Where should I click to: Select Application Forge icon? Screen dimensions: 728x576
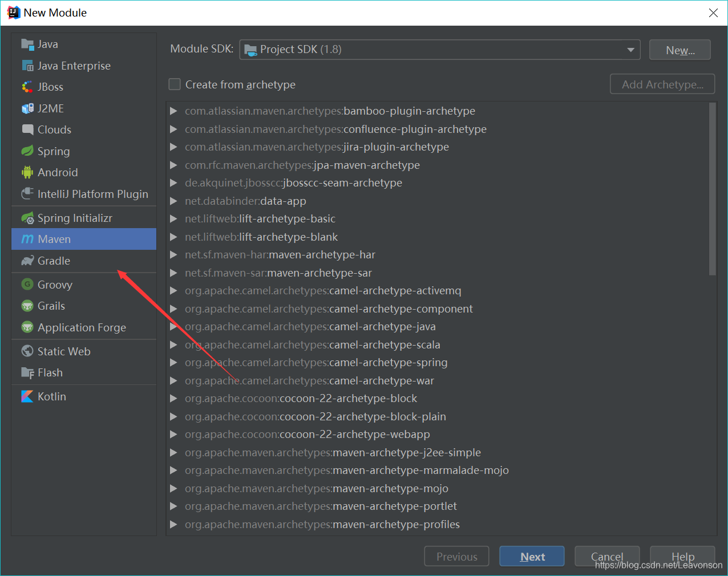tap(27, 327)
